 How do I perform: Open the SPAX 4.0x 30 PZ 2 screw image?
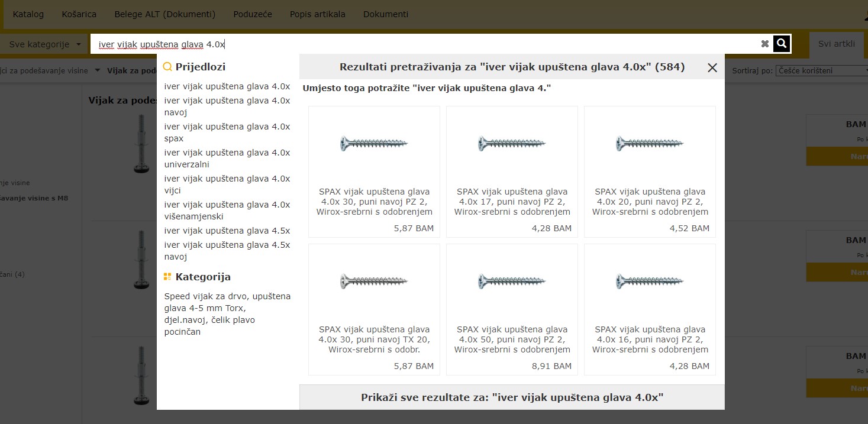(374, 143)
